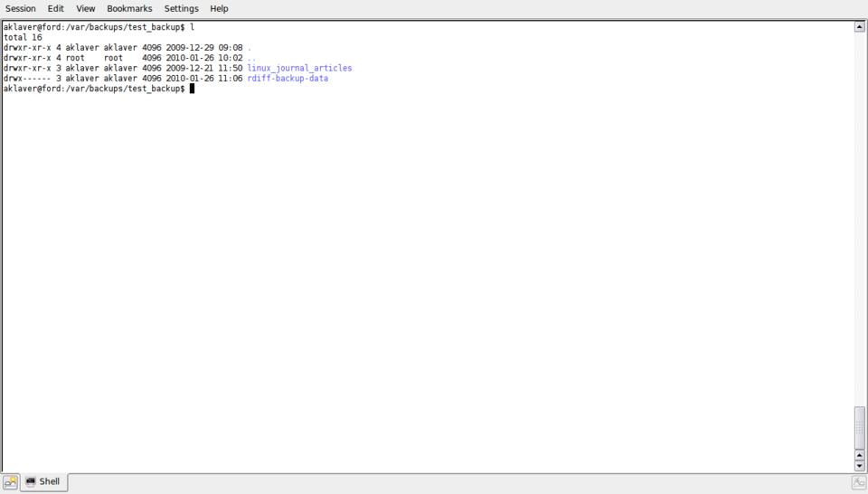Click the scrollbar down arrow at bottom
The height and width of the screenshot is (494, 868).
click(859, 466)
